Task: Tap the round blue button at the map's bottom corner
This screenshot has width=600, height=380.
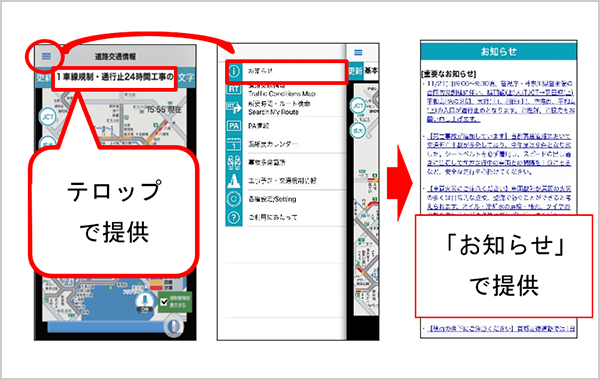Action: pos(173,326)
